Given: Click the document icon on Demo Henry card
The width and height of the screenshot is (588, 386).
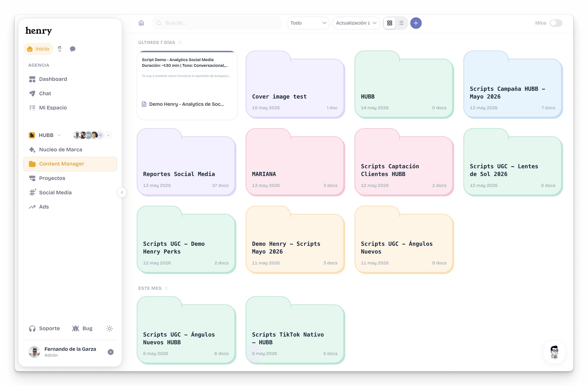Looking at the screenshot, I should pos(144,104).
